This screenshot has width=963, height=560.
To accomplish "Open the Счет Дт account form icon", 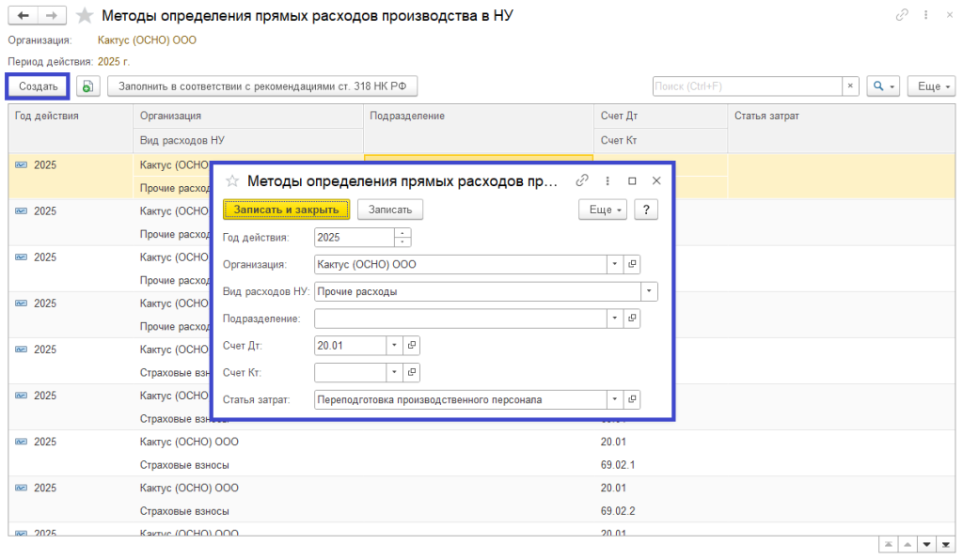I will [x=411, y=346].
